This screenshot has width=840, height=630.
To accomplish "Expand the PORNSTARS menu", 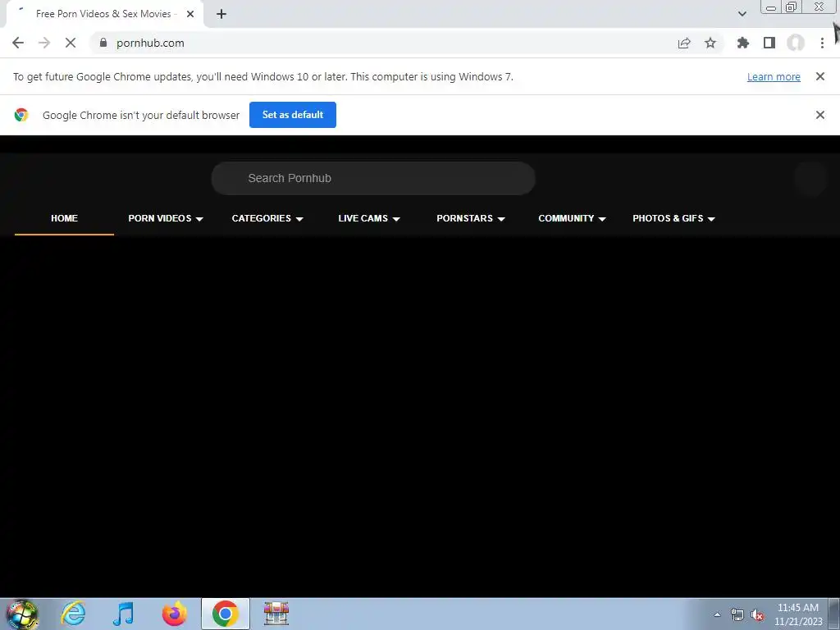I will tap(471, 218).
